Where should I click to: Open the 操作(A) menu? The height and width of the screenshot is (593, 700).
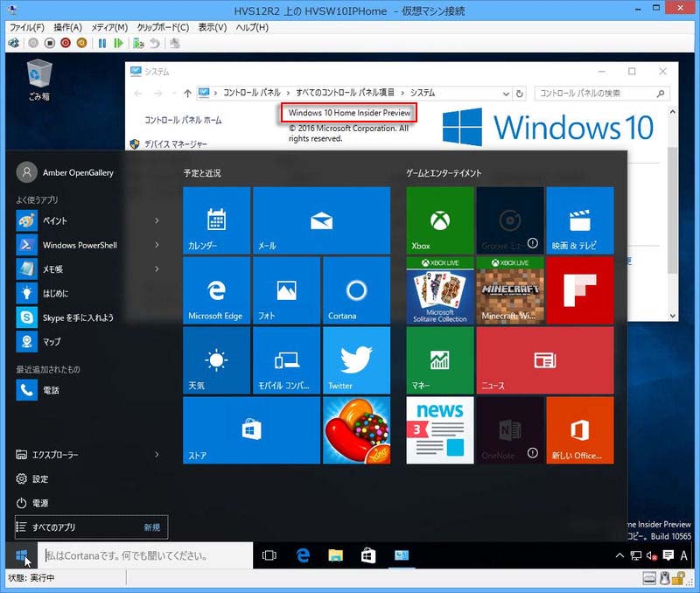point(68,28)
